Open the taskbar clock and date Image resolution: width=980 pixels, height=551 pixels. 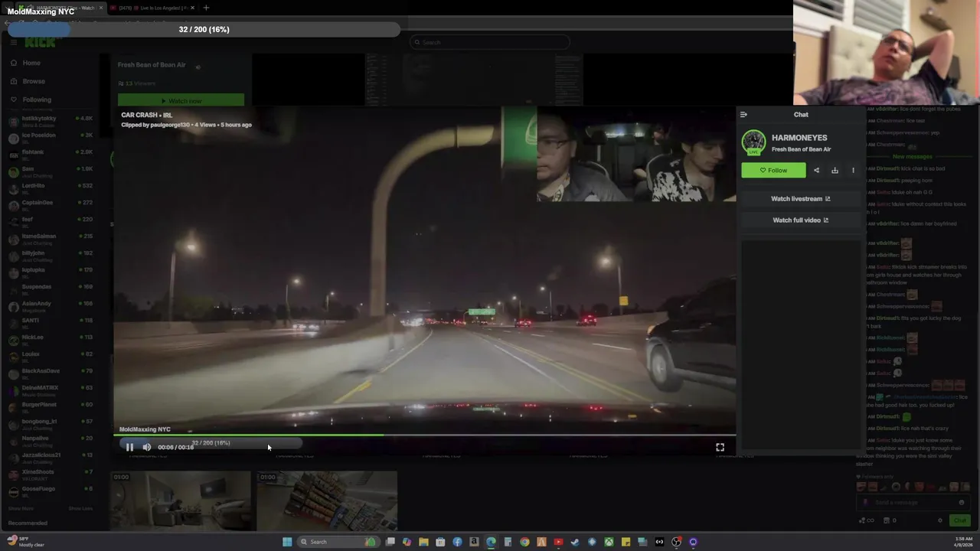[964, 542]
